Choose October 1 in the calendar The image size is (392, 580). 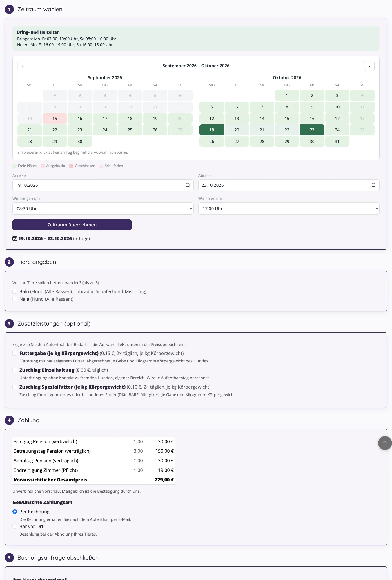point(287,95)
